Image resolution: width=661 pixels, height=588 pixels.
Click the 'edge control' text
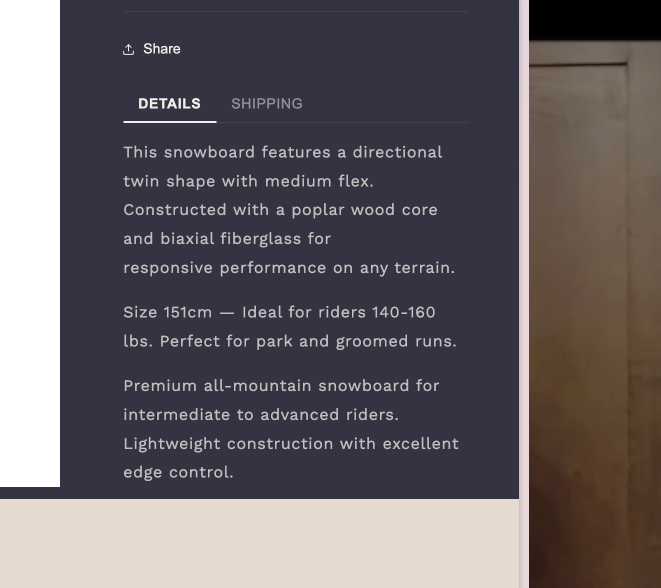click(x=178, y=473)
